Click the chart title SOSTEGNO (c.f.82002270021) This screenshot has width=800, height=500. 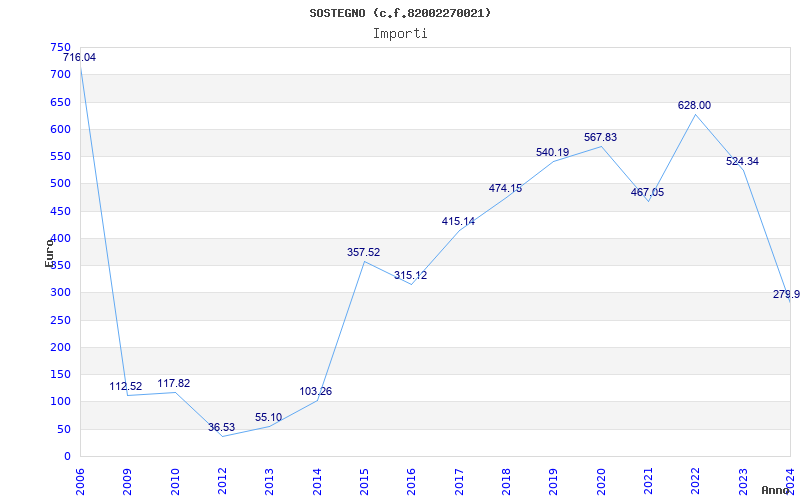click(400, 13)
